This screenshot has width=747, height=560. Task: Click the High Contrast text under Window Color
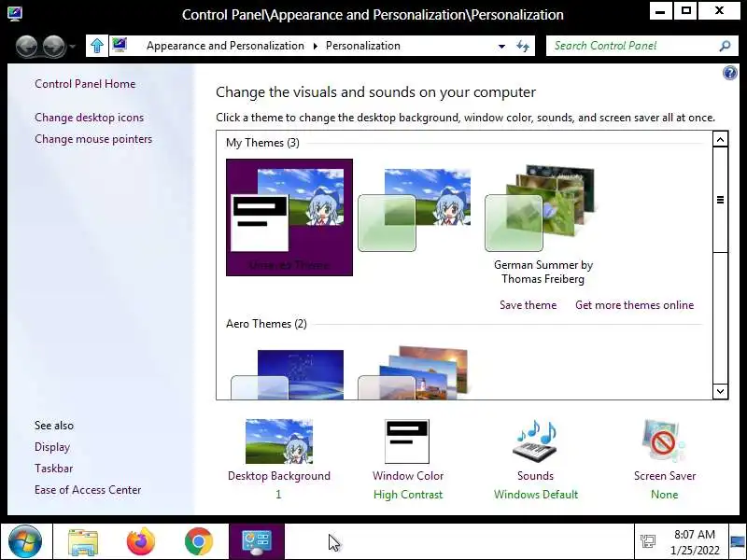coord(408,495)
